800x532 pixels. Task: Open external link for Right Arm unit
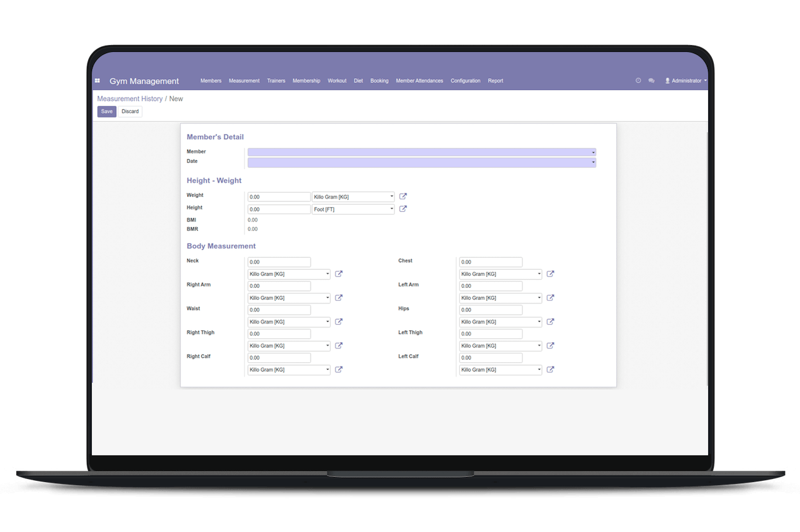coord(339,298)
